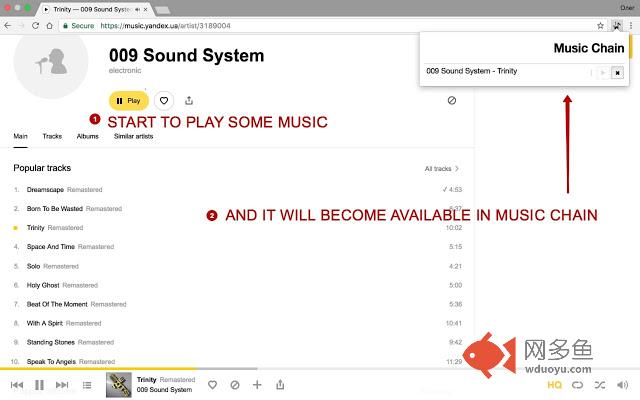Click the electronic genre link
640x400 pixels.
[125, 71]
